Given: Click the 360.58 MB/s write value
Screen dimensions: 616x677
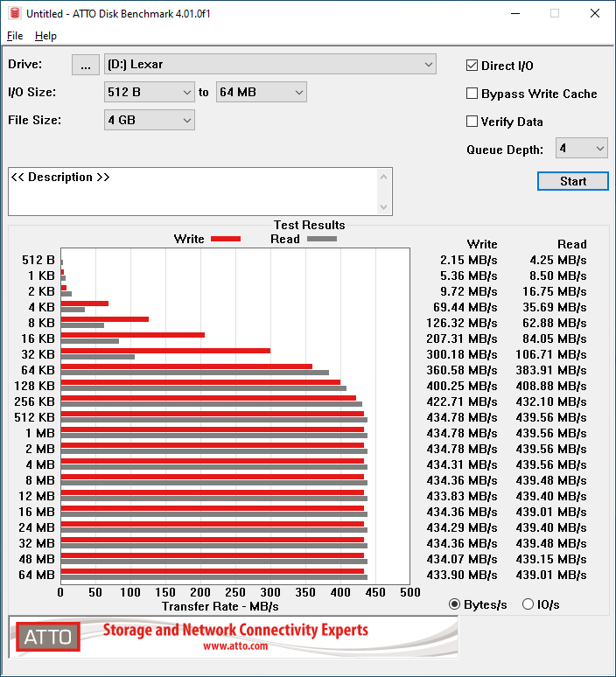Looking at the screenshot, I should (462, 370).
